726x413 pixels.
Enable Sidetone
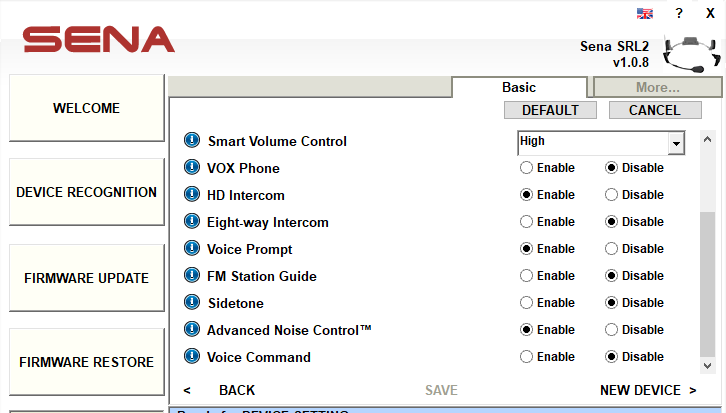[526, 303]
